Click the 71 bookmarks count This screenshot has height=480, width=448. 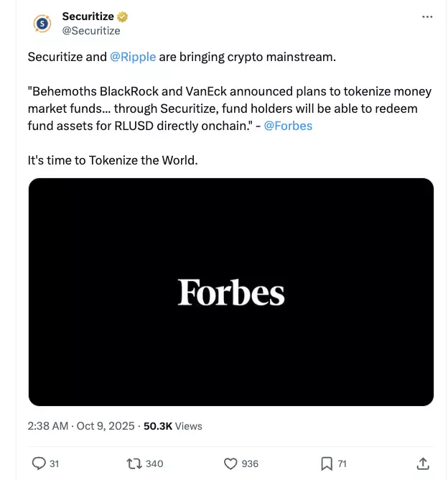click(342, 463)
